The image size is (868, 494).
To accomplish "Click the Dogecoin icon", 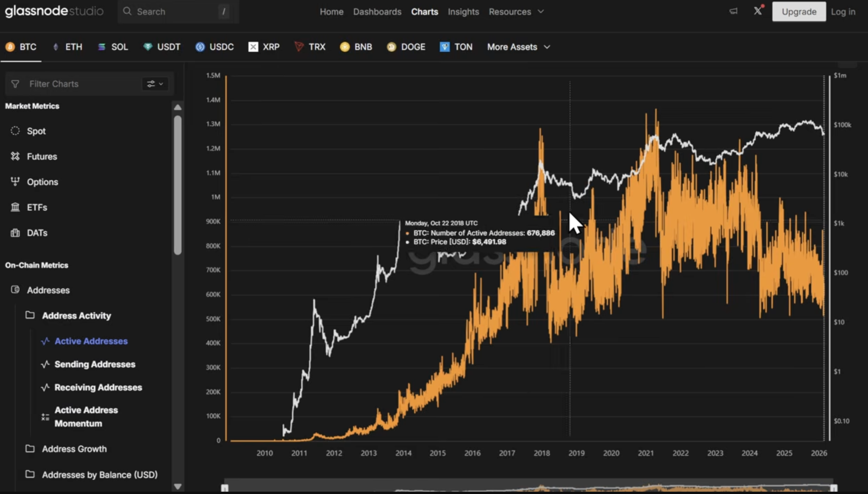I will tap(391, 47).
